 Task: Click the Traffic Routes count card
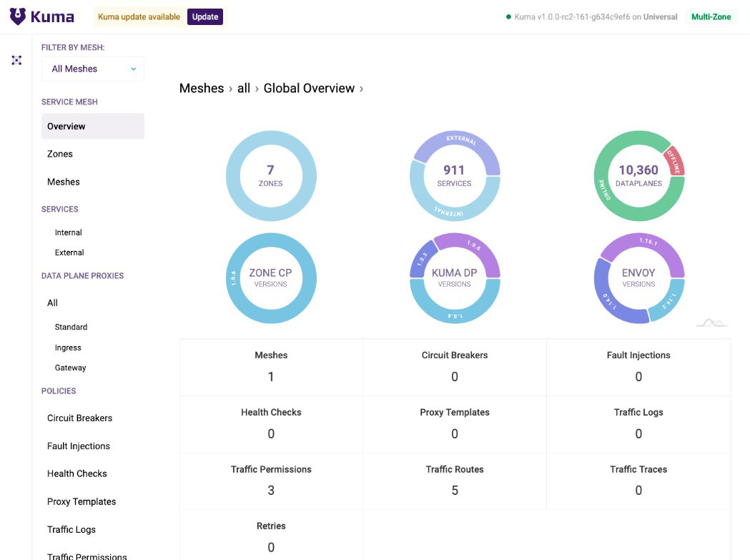pos(455,481)
